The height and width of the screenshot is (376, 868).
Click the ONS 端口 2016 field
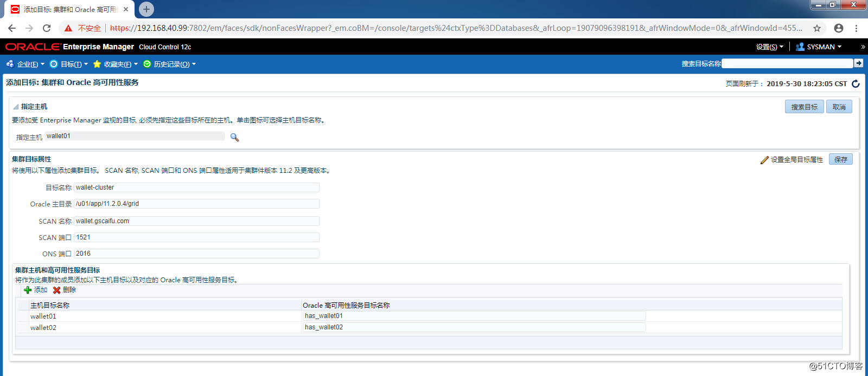click(x=196, y=254)
